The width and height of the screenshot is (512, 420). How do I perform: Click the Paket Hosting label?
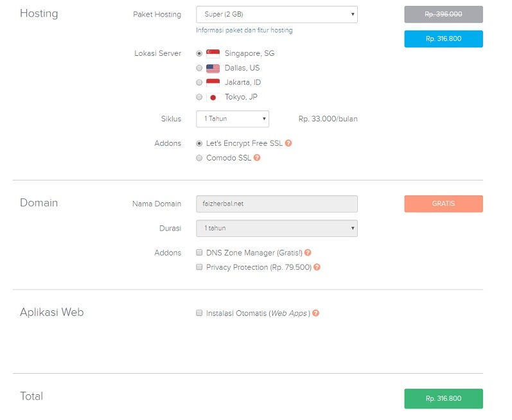click(x=157, y=14)
